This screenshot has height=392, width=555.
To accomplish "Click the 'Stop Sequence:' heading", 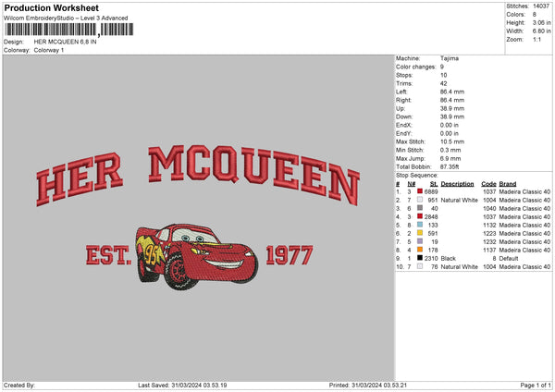I will click(x=416, y=176).
